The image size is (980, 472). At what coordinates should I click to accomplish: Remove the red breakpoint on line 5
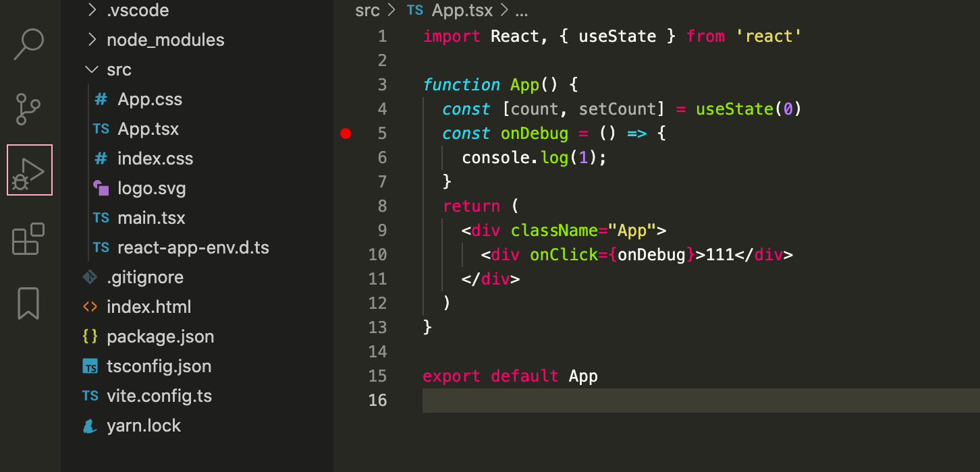[x=346, y=134]
